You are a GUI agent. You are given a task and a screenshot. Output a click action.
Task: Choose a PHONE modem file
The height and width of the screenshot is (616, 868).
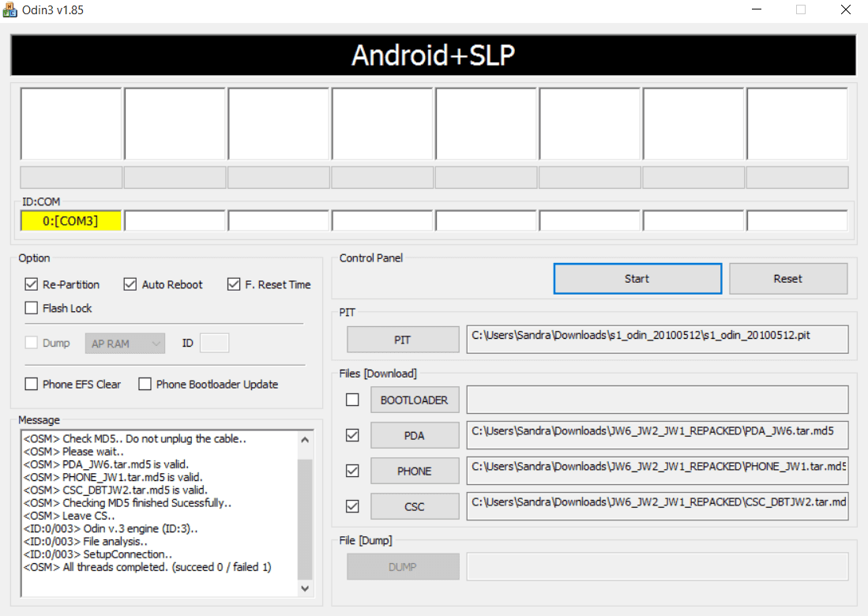point(414,471)
